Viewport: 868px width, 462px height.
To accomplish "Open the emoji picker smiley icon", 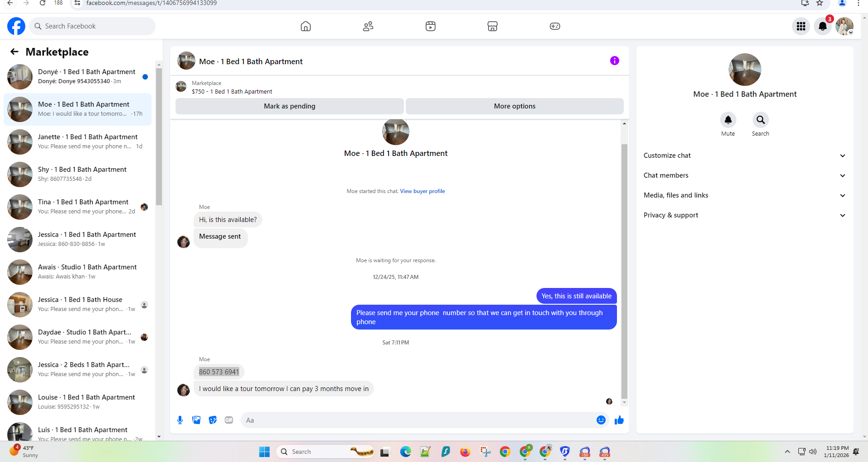I will 601,420.
